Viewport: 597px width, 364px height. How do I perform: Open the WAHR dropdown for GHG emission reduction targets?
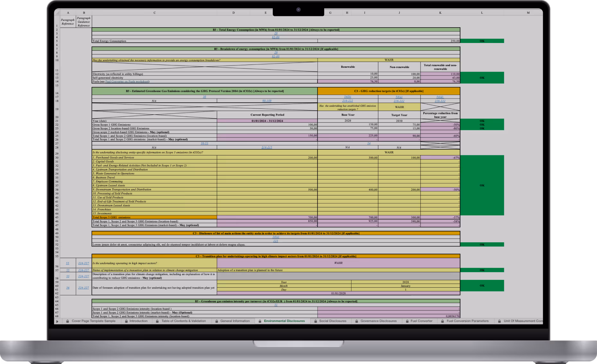pos(399,106)
